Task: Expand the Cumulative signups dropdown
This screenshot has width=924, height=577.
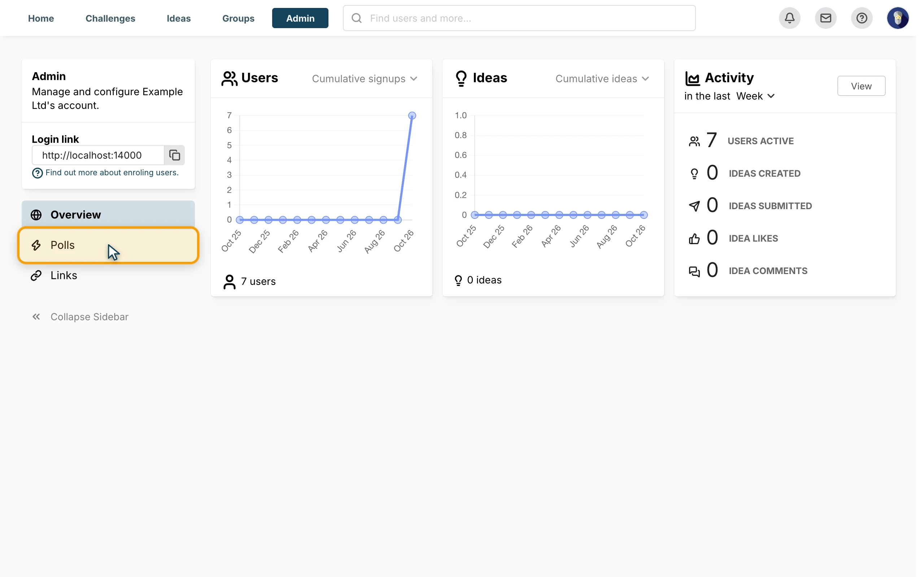Action: tap(364, 79)
